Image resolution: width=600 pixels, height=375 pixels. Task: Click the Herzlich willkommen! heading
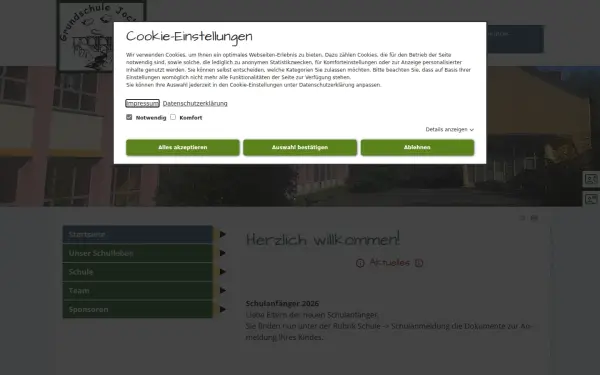click(323, 239)
